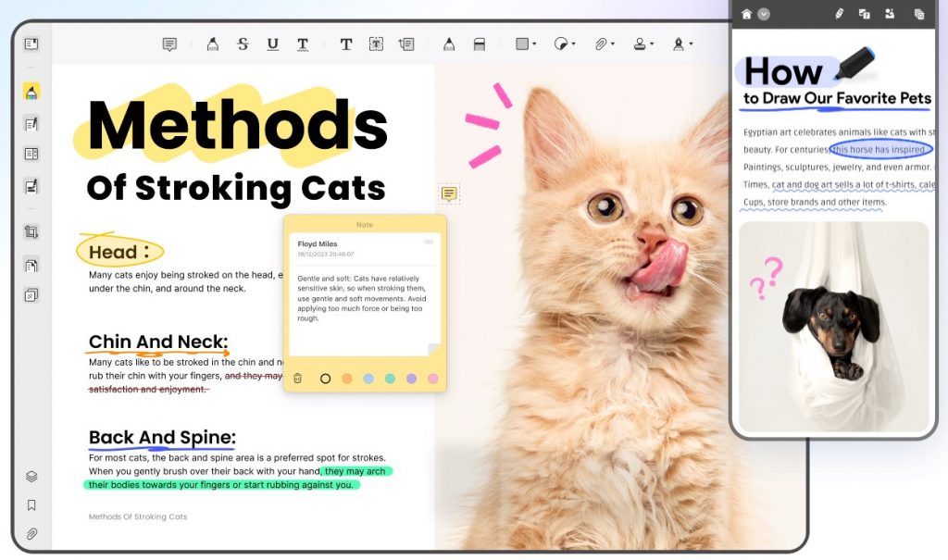Click the 'Methods' highlighted title
Image resolution: width=948 pixels, height=560 pixels.
(x=238, y=126)
